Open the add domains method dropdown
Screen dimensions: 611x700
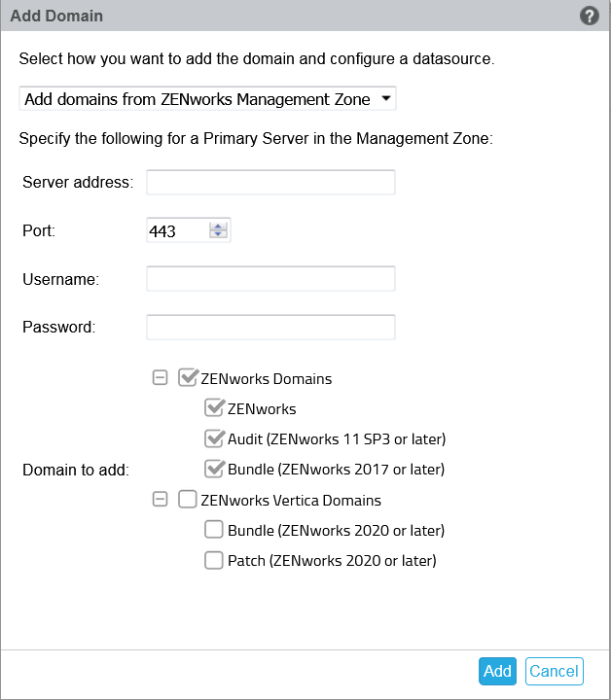pyautogui.click(x=207, y=98)
